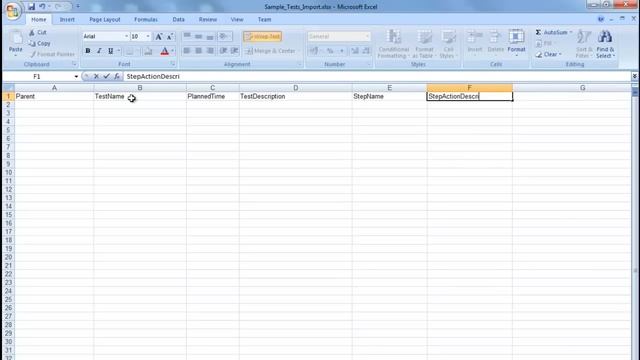The image size is (640, 360).
Task: Confirm the entry with checkmark button
Action: [x=107, y=76]
